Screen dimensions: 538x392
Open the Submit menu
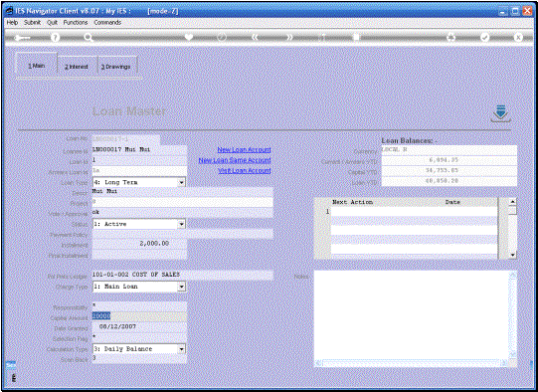point(32,22)
